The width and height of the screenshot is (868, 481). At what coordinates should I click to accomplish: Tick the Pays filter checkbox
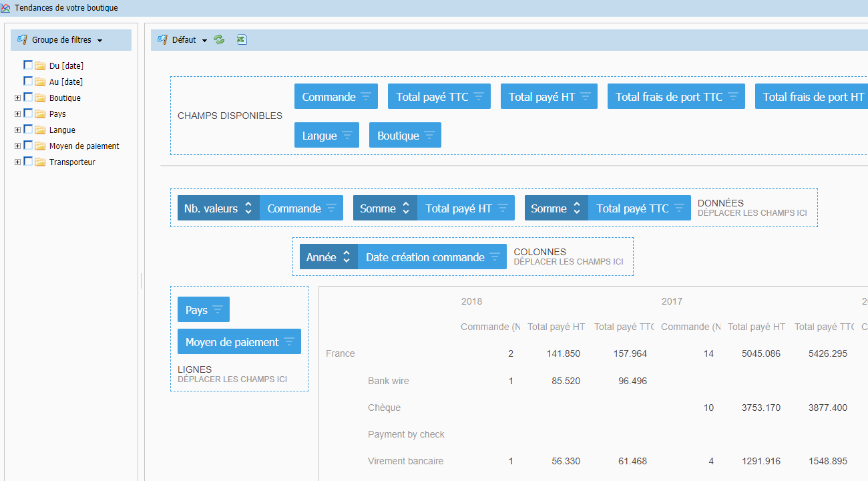28,114
